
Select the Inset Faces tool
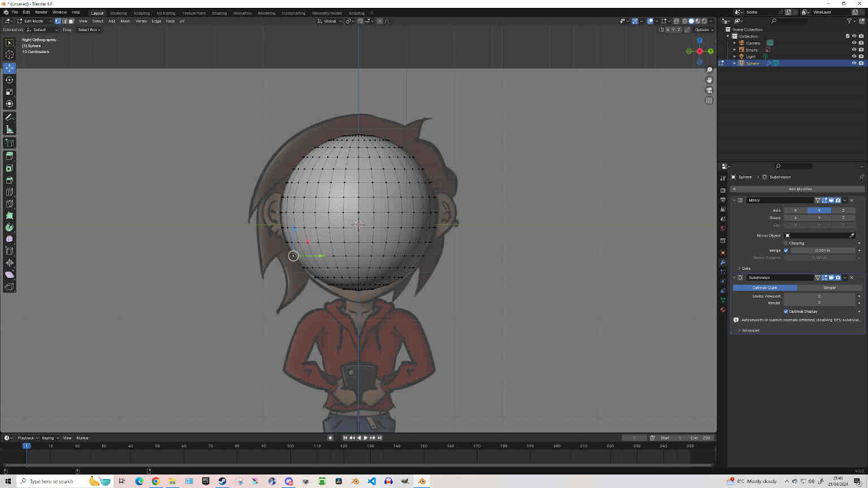point(10,168)
